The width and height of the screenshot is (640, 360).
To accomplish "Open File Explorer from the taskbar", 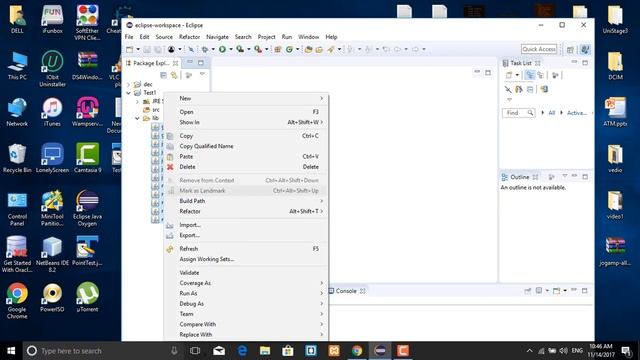I will point(265,351).
